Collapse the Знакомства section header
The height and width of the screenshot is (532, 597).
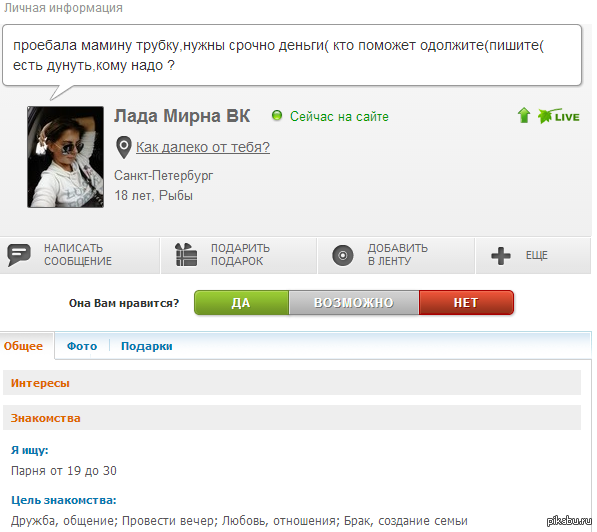pos(292,418)
